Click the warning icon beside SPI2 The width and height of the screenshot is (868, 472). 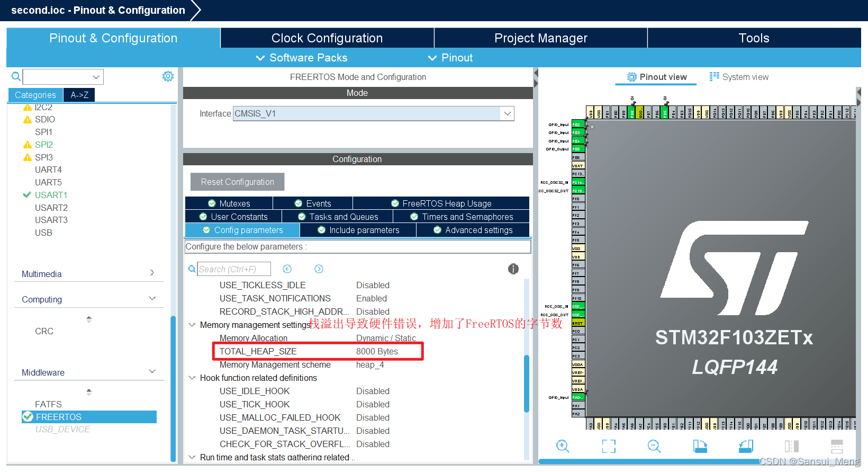coord(28,145)
